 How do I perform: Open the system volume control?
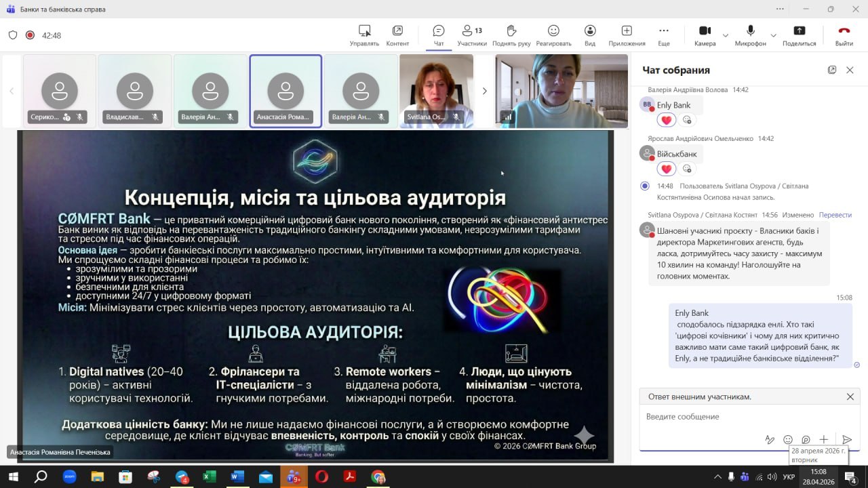[x=770, y=476]
